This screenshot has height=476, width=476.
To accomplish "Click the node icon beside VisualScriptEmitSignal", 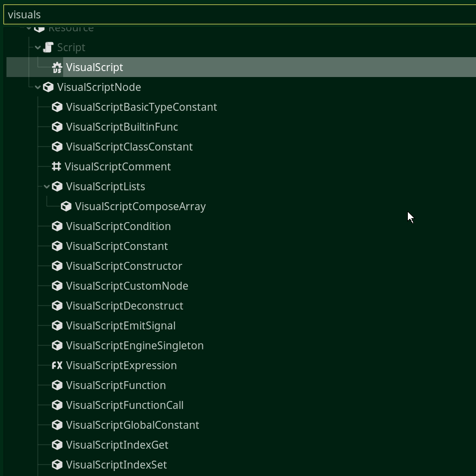I will tap(57, 325).
